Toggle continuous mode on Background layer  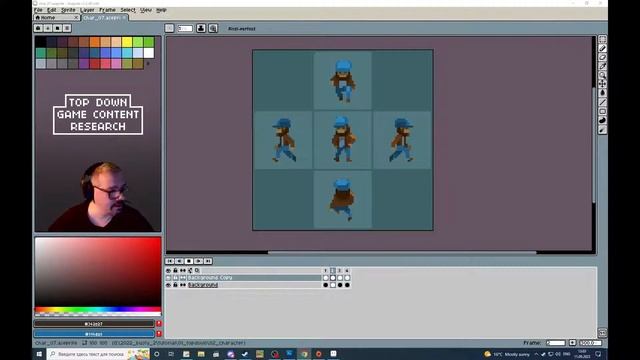point(183,285)
